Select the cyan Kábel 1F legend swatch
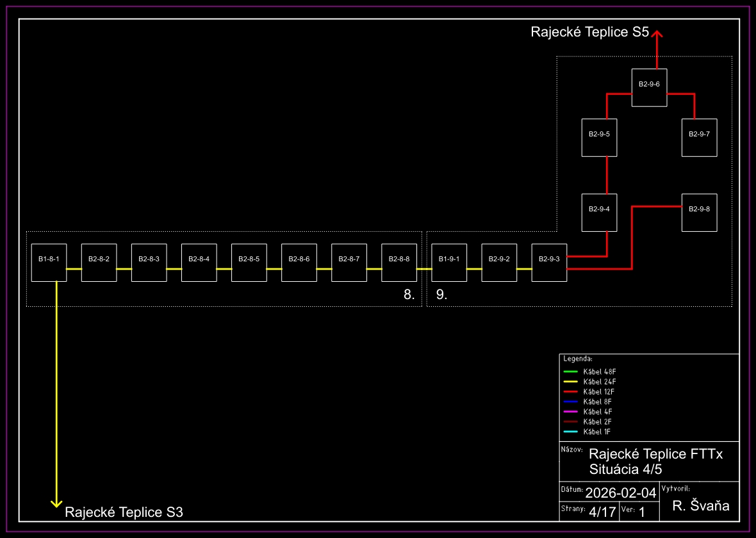 (570, 432)
